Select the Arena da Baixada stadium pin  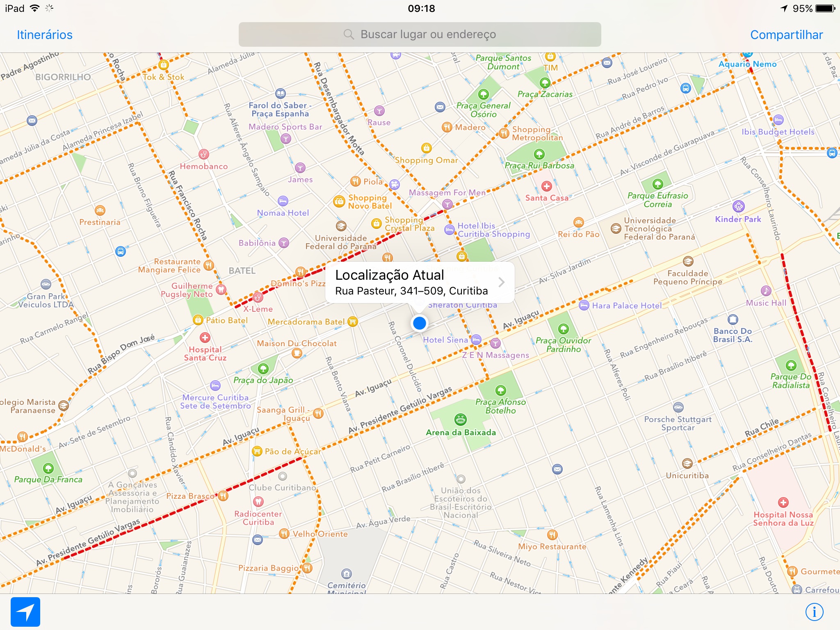[461, 419]
